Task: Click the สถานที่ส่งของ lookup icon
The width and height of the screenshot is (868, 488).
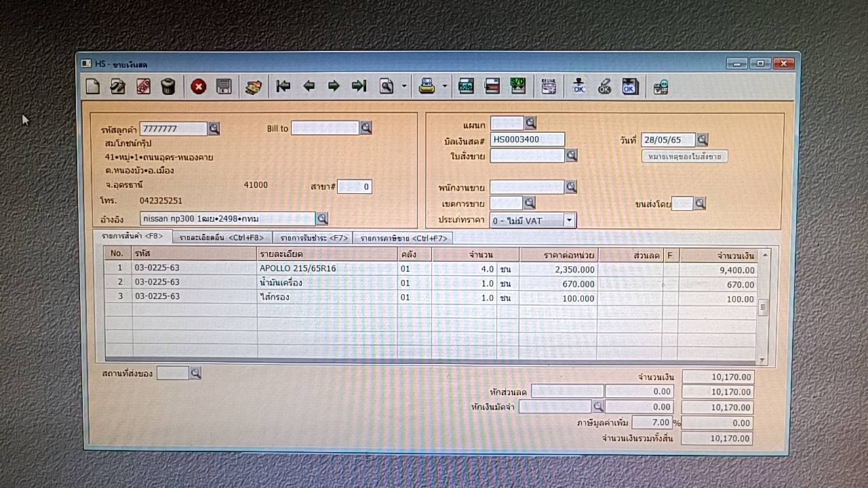Action: click(195, 373)
